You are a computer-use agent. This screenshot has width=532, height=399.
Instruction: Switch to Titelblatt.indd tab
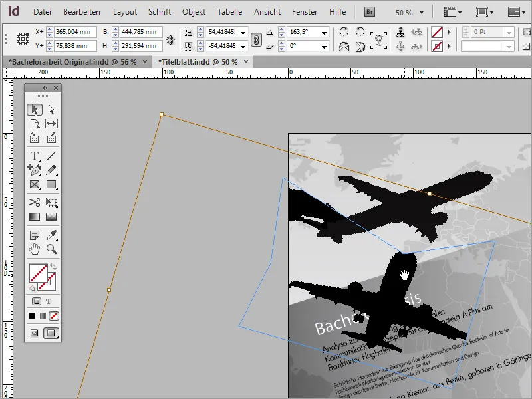(198, 62)
